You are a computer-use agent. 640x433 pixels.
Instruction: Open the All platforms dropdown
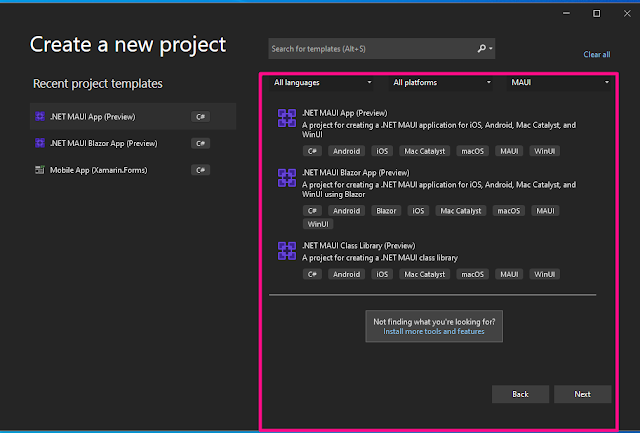[441, 82]
